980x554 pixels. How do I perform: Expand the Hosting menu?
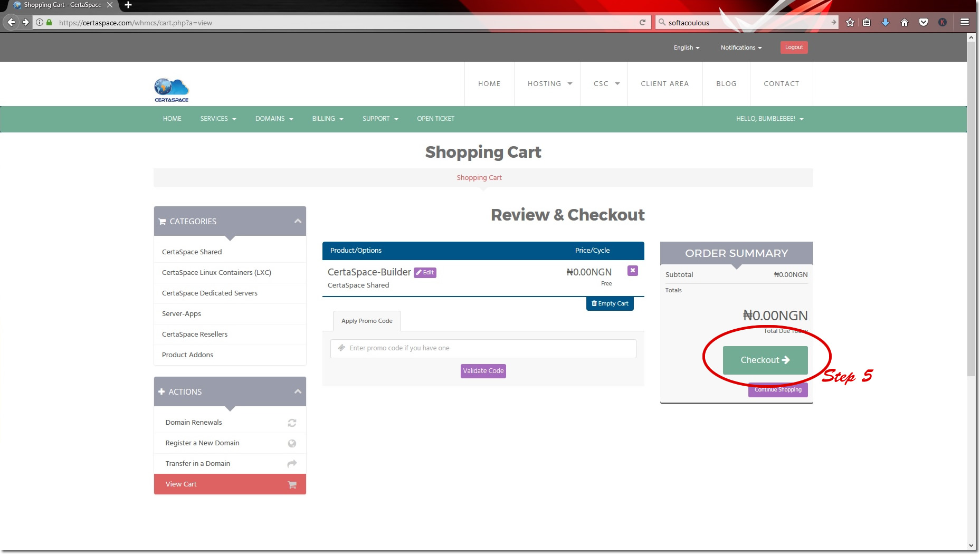click(550, 83)
